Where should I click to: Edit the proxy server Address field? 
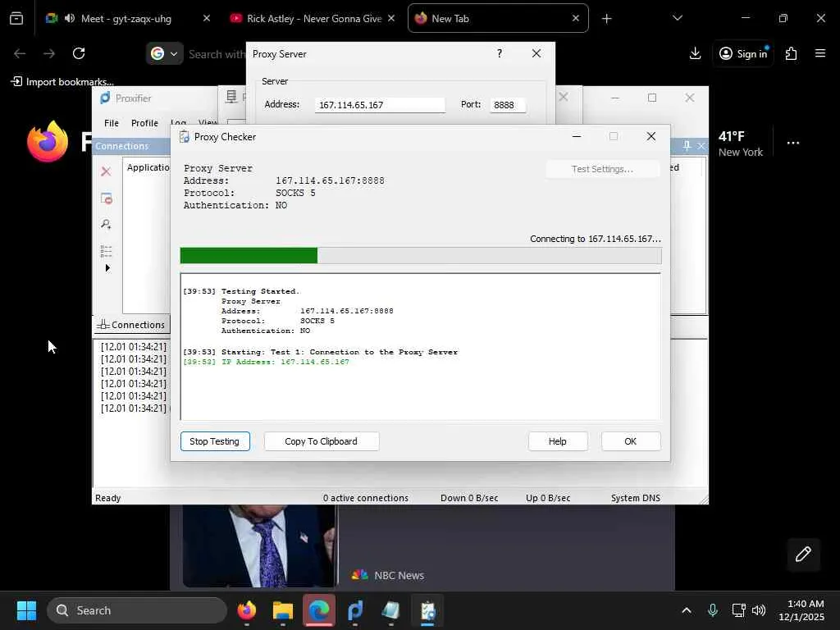379,104
